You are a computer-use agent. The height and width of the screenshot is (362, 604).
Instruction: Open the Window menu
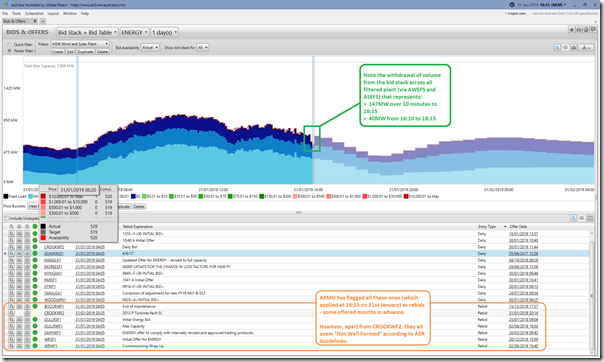click(70, 13)
